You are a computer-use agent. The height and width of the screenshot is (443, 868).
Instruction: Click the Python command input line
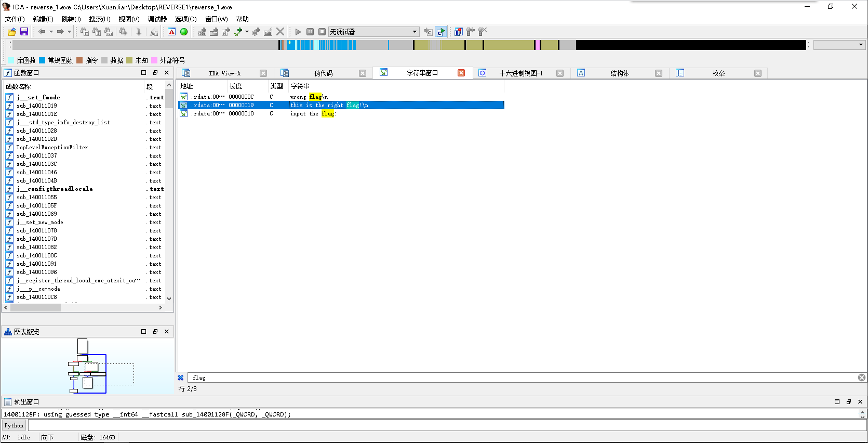tap(447, 425)
